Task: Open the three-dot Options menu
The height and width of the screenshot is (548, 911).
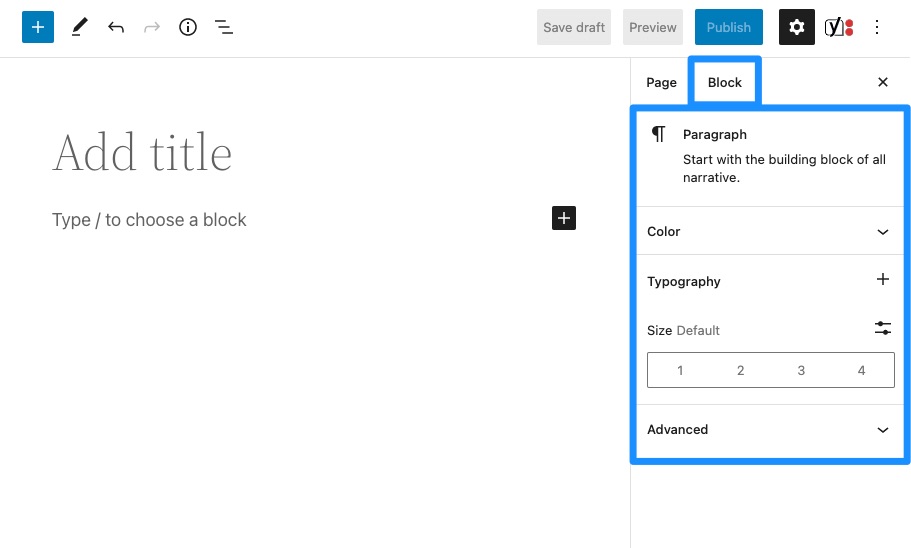Action: pos(877,28)
